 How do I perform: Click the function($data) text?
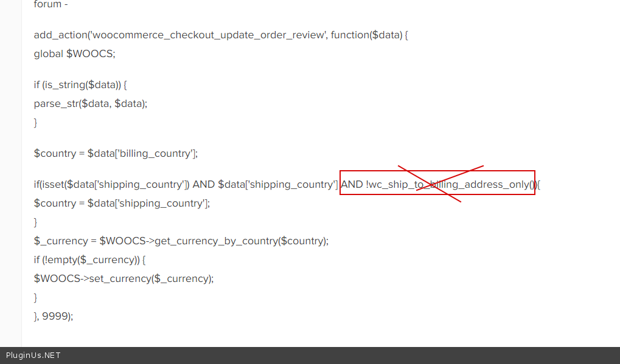[366, 35]
